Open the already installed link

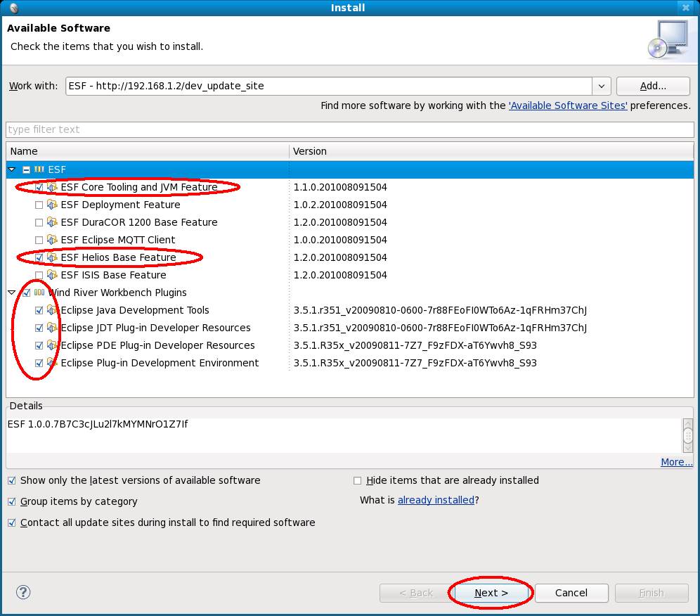tap(436, 500)
